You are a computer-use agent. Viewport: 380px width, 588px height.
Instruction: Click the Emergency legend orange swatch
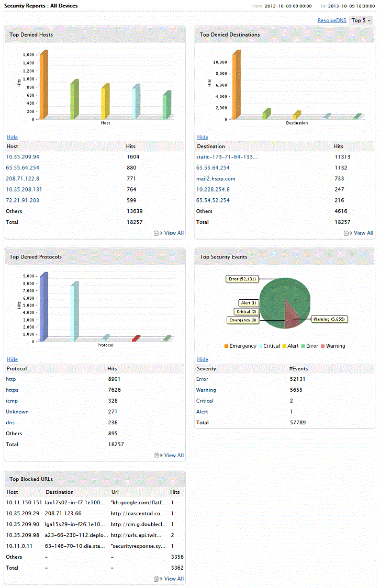pos(226,346)
